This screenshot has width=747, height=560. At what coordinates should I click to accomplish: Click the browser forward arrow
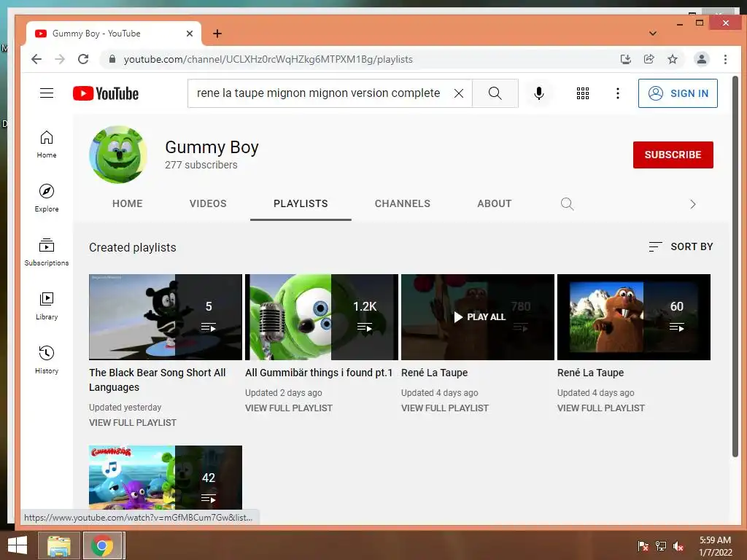[x=60, y=59]
